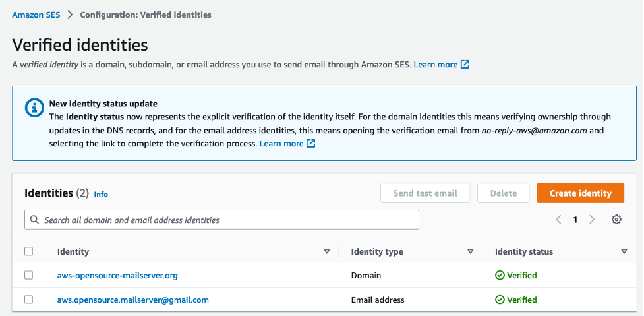644x316 pixels.
Task: Click the Create identity button
Action: tap(581, 193)
